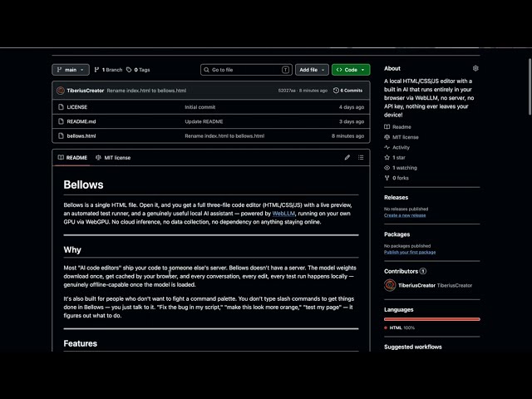Viewport: 532px width, 399px height.
Task: Click the Features section heading
Action: pos(80,343)
